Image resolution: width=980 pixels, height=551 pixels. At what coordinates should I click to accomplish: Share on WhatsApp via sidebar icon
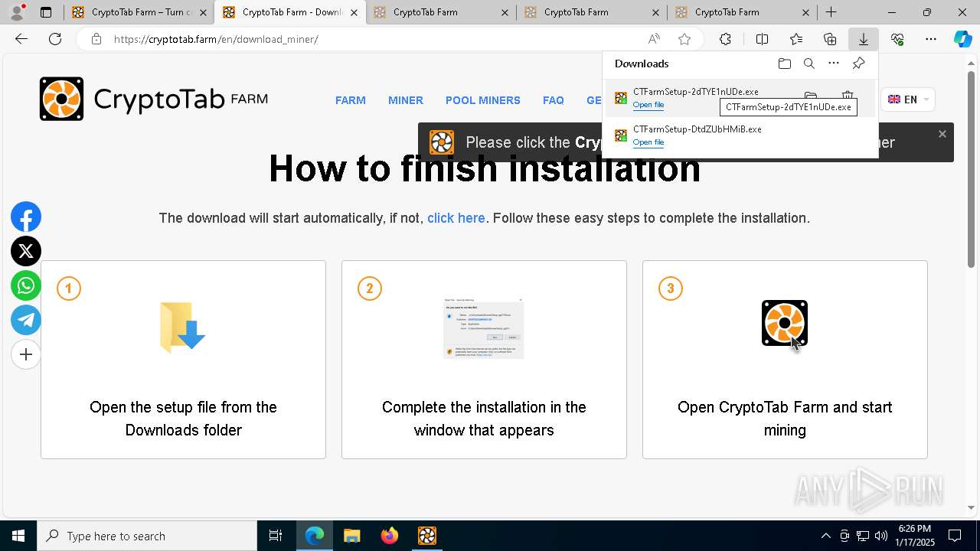tap(26, 285)
